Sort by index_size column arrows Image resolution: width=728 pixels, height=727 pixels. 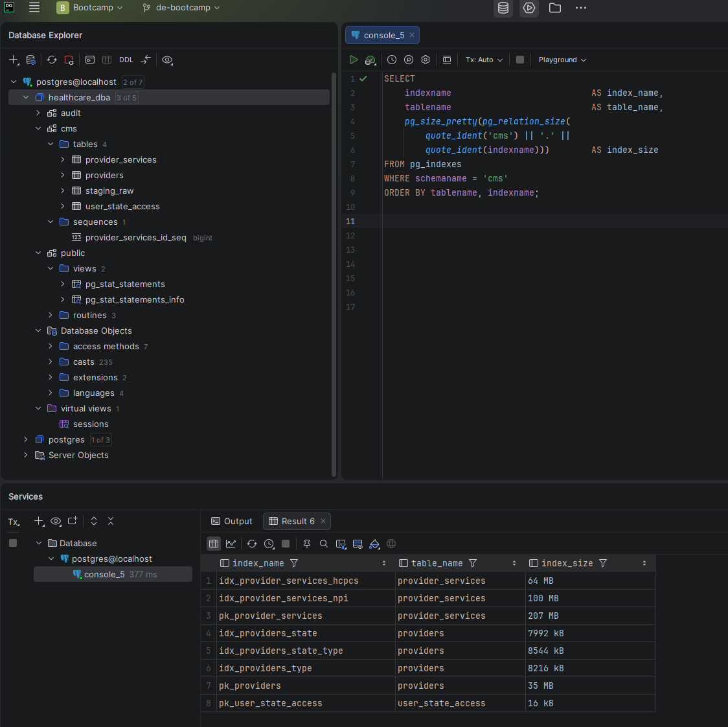click(644, 563)
